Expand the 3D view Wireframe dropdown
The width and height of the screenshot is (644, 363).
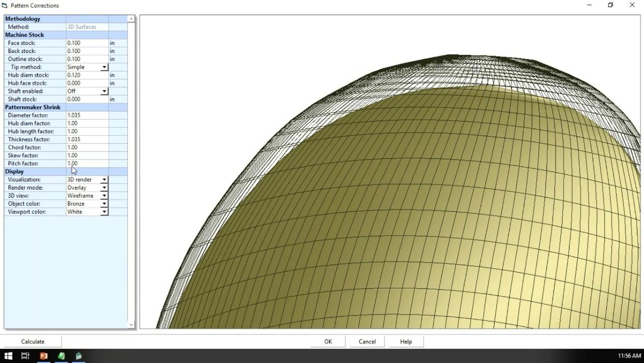104,195
